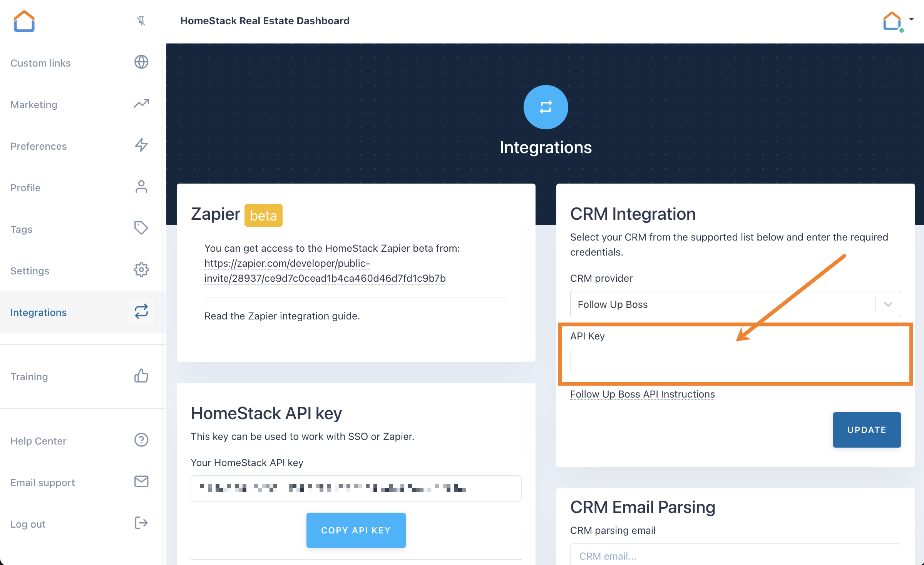Click the Profile person icon
The image size is (924, 565).
click(141, 187)
